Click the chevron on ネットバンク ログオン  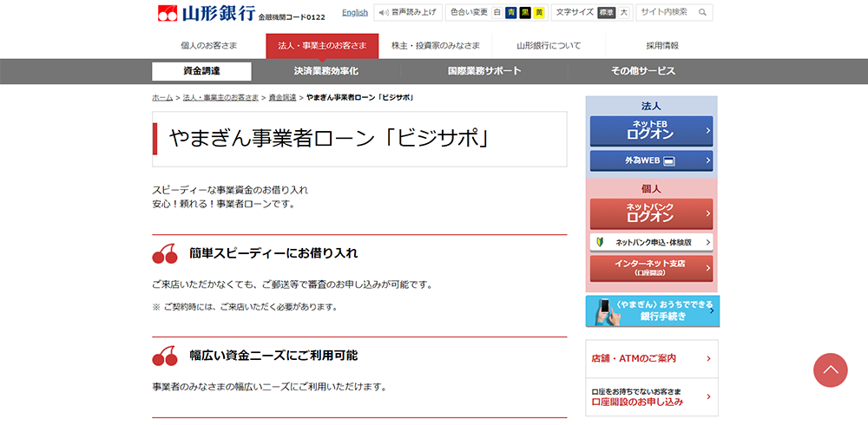707,213
